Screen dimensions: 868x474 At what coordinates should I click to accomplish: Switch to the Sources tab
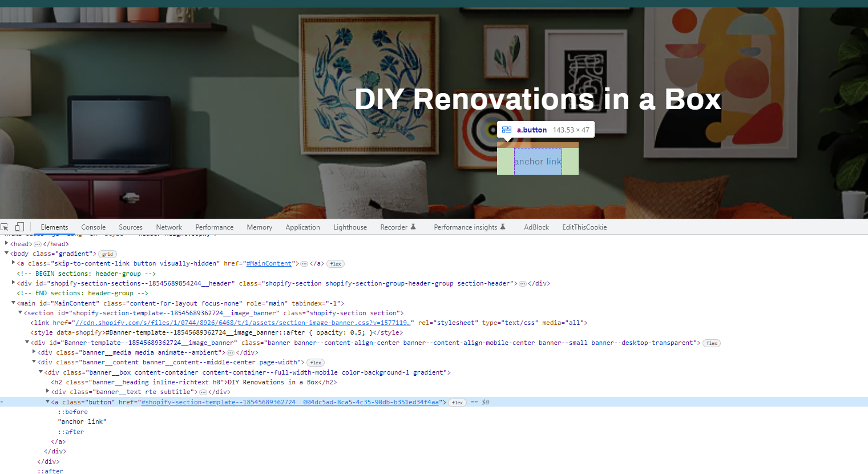131,227
